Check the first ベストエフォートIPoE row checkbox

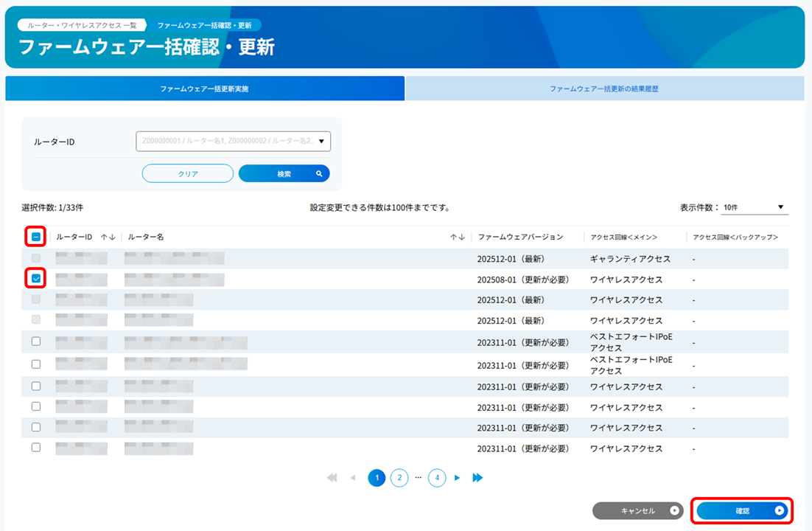pos(36,341)
